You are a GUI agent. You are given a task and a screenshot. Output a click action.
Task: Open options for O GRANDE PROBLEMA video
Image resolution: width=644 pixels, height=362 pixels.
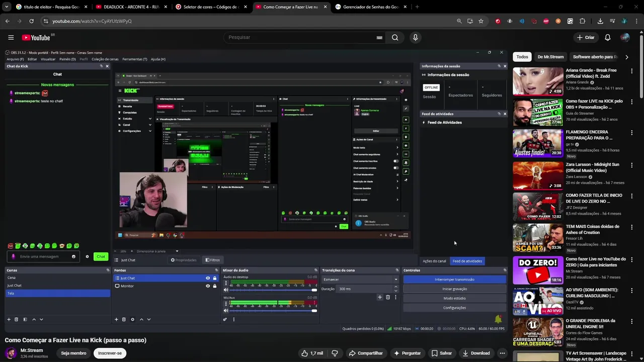[x=631, y=321]
